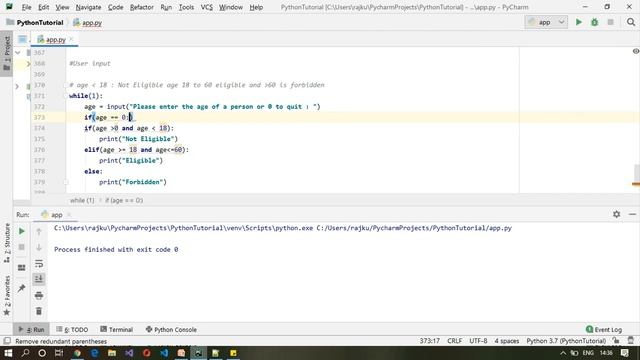Hide the Run panel with minimize icon
This screenshot has height=360, width=640.
(x=632, y=214)
